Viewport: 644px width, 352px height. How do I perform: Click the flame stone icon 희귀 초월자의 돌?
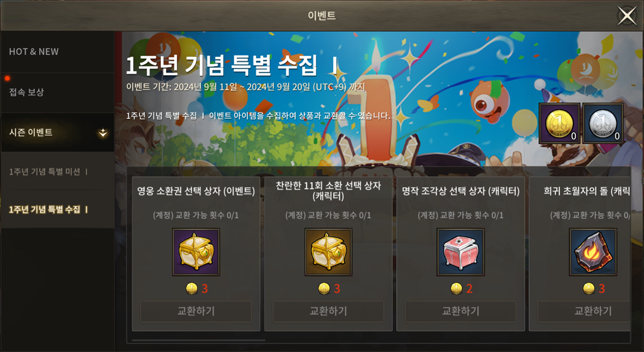593,252
